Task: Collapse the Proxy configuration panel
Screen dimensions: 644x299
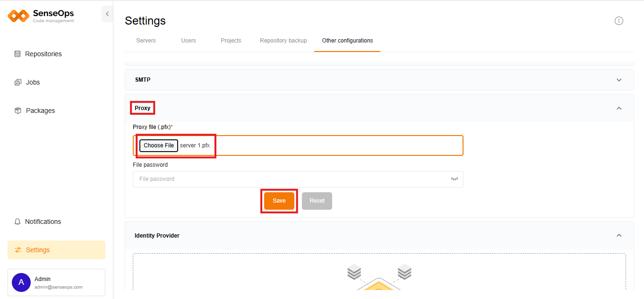Action: [x=619, y=108]
